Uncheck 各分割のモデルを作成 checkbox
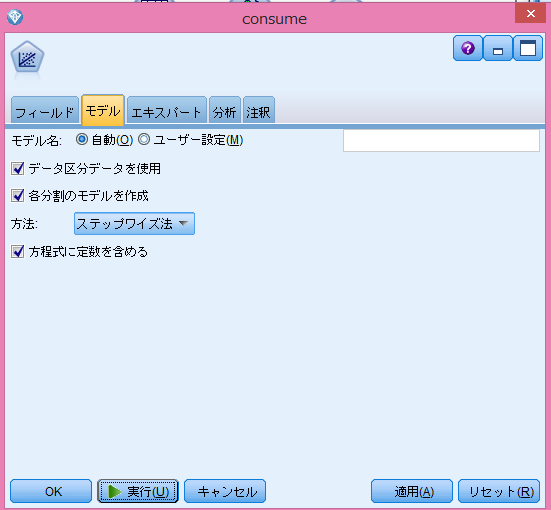551x510 pixels. [18, 196]
